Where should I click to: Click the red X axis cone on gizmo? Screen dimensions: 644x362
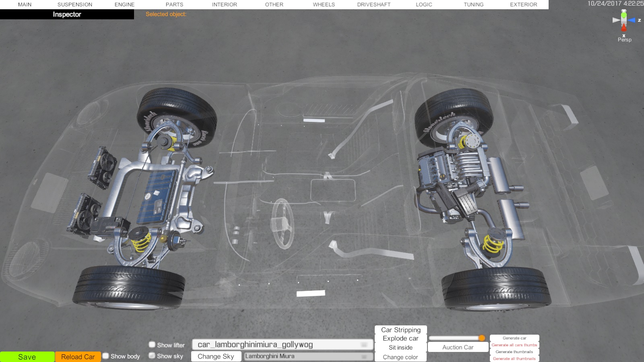point(624,28)
